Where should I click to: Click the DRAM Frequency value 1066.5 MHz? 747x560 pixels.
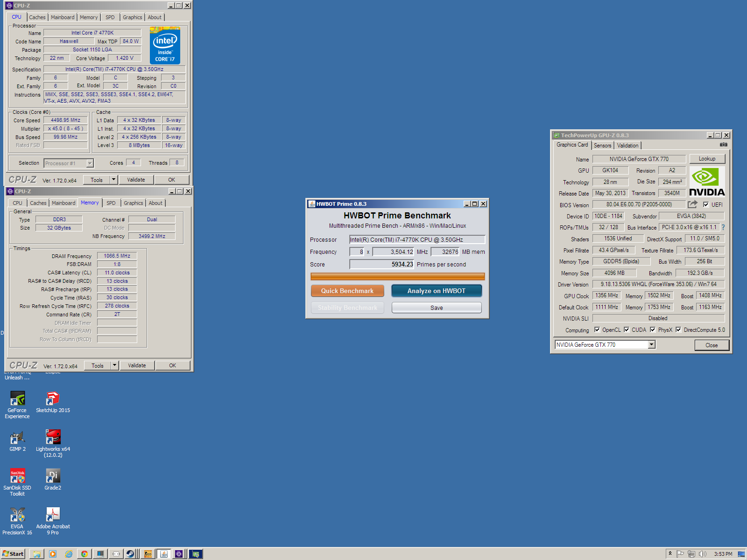point(117,256)
